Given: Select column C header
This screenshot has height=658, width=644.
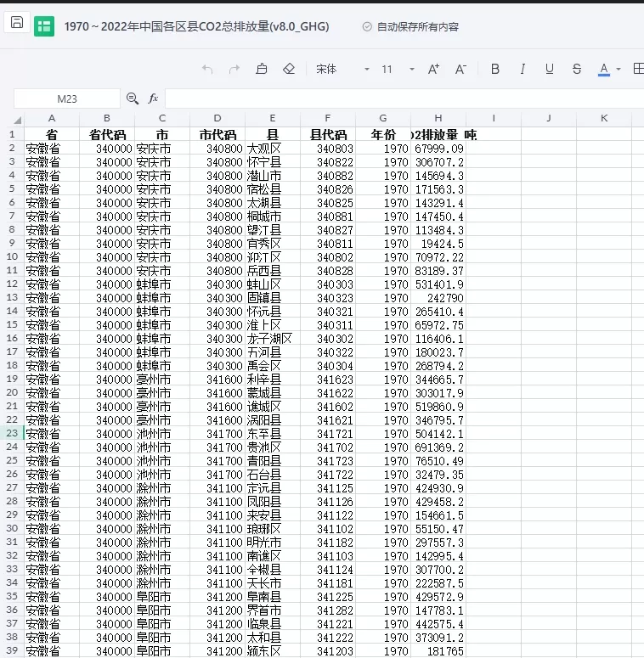Looking at the screenshot, I should coord(162,118).
